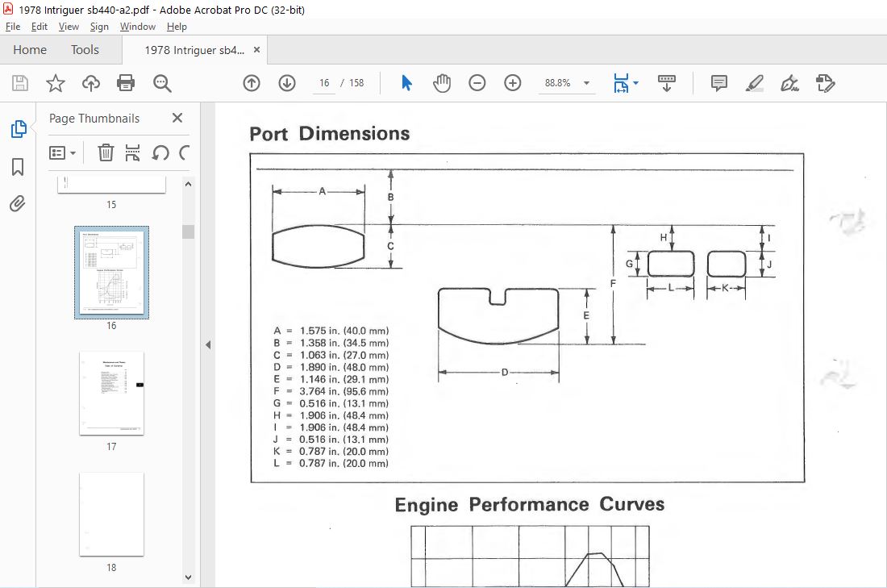Save the file with the floppy disk icon
The height and width of the screenshot is (588, 887).
click(x=20, y=83)
